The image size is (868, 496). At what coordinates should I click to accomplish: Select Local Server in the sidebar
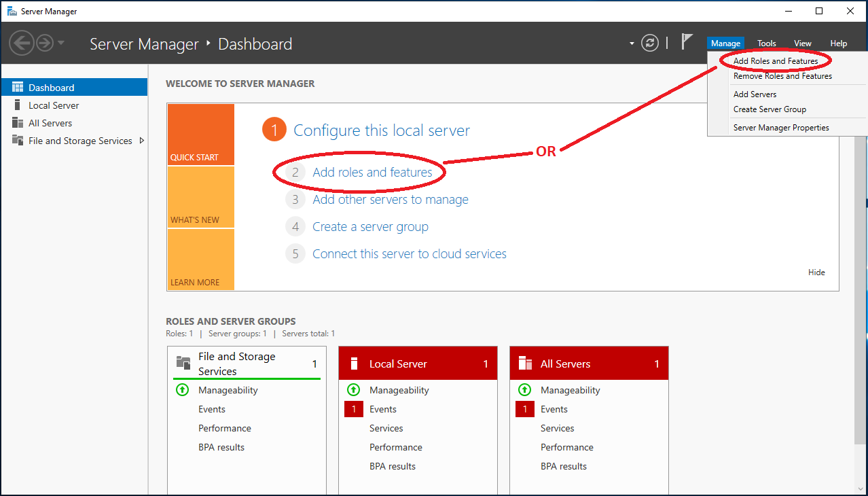[x=74, y=105]
